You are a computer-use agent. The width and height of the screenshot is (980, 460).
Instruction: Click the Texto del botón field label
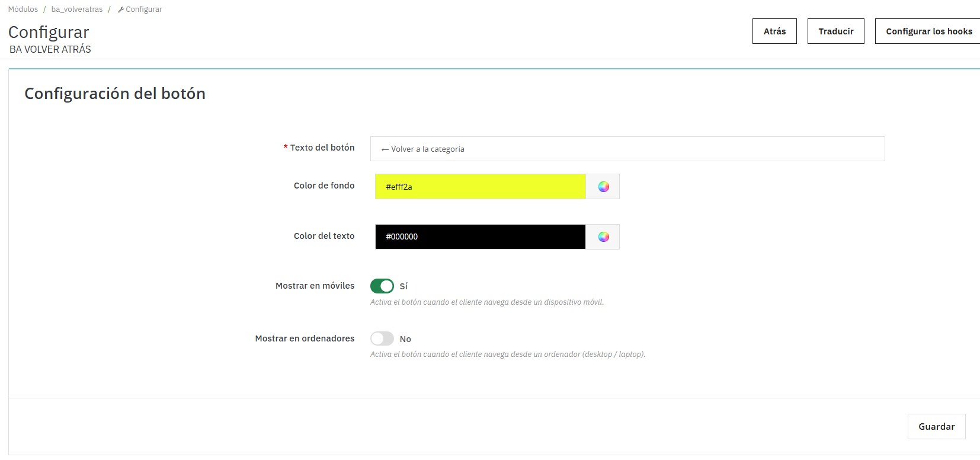click(x=322, y=148)
